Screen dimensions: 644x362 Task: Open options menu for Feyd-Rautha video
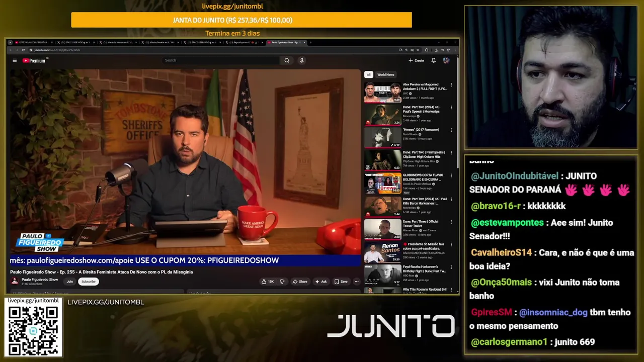coord(451,267)
